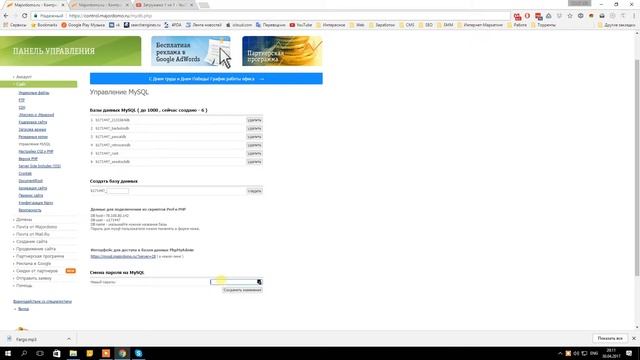Delete database number 3 in the list
Viewport: 640px width, 360px height.
pyautogui.click(x=254, y=137)
